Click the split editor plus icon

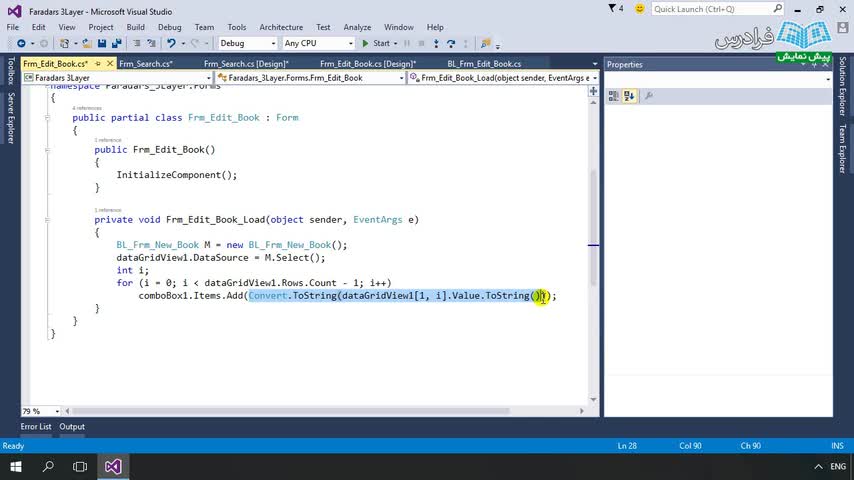[593, 92]
